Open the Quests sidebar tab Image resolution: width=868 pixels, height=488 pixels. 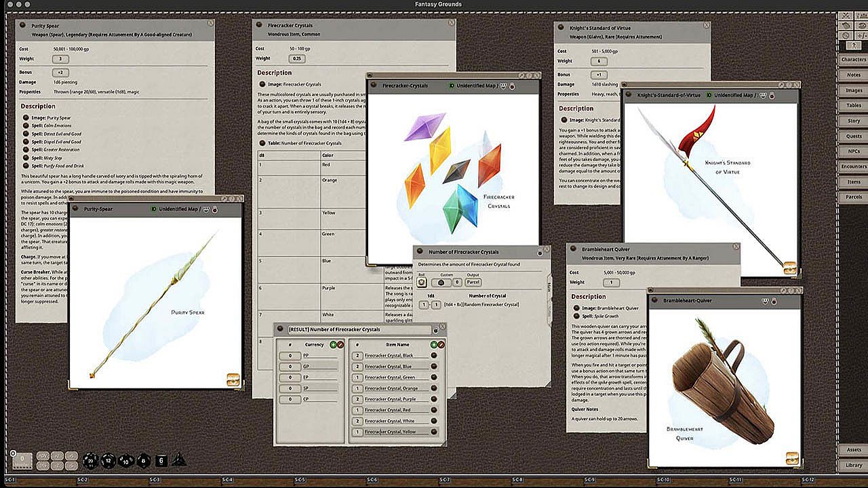coord(854,136)
